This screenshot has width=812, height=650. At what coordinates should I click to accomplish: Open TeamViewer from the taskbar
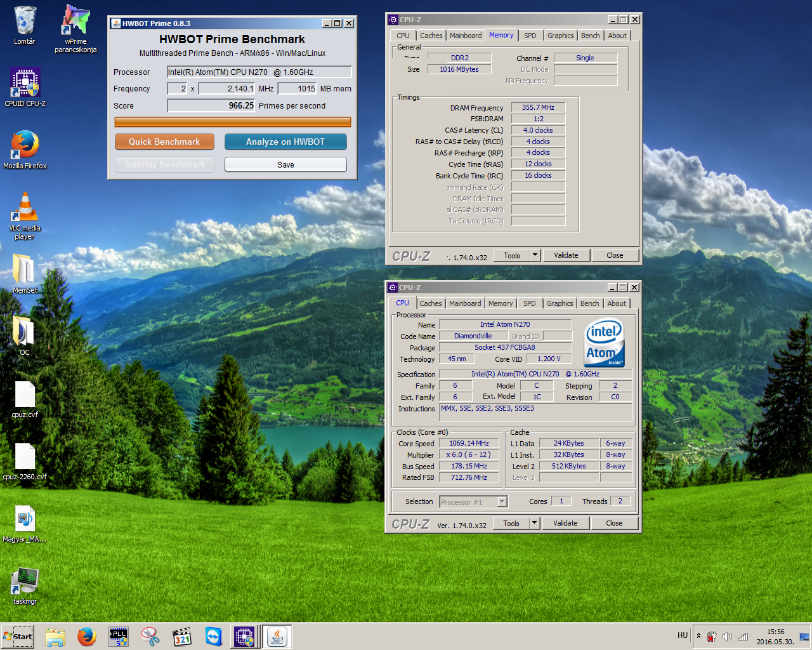[x=214, y=636]
